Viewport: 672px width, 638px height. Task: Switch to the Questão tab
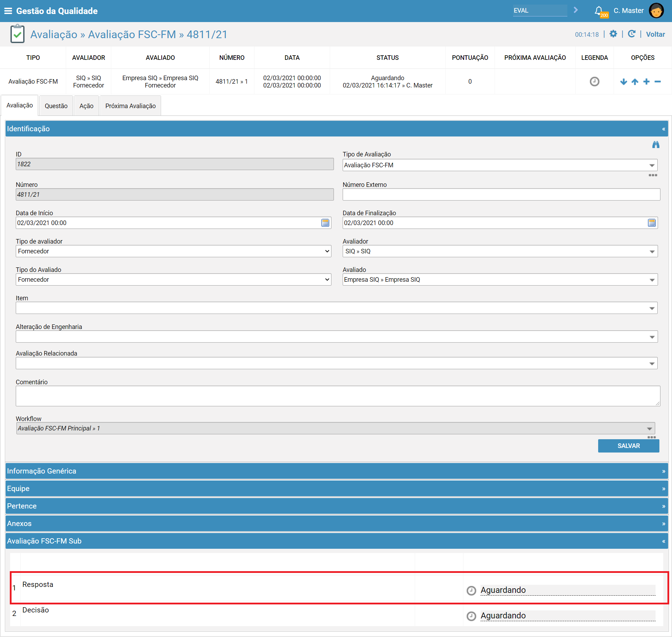coord(56,106)
